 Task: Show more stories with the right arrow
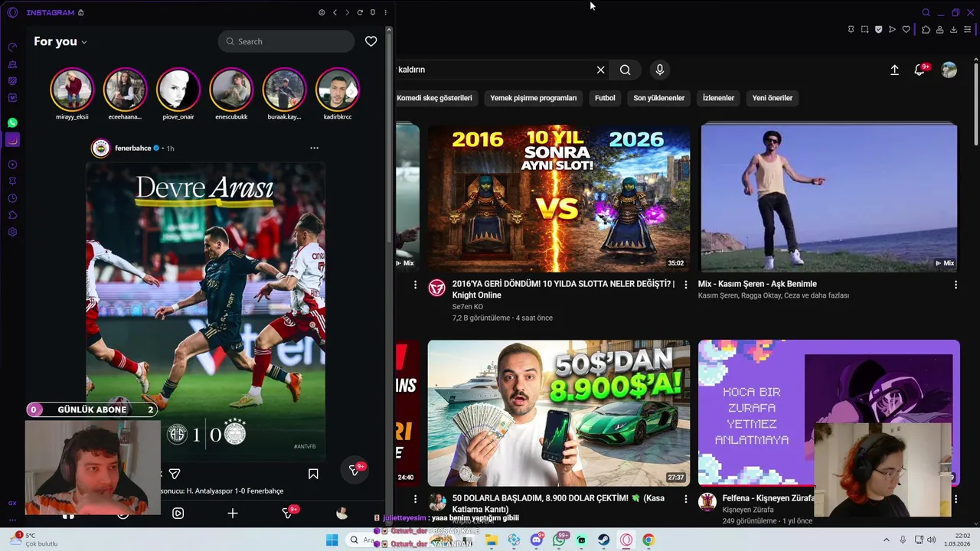(x=351, y=91)
